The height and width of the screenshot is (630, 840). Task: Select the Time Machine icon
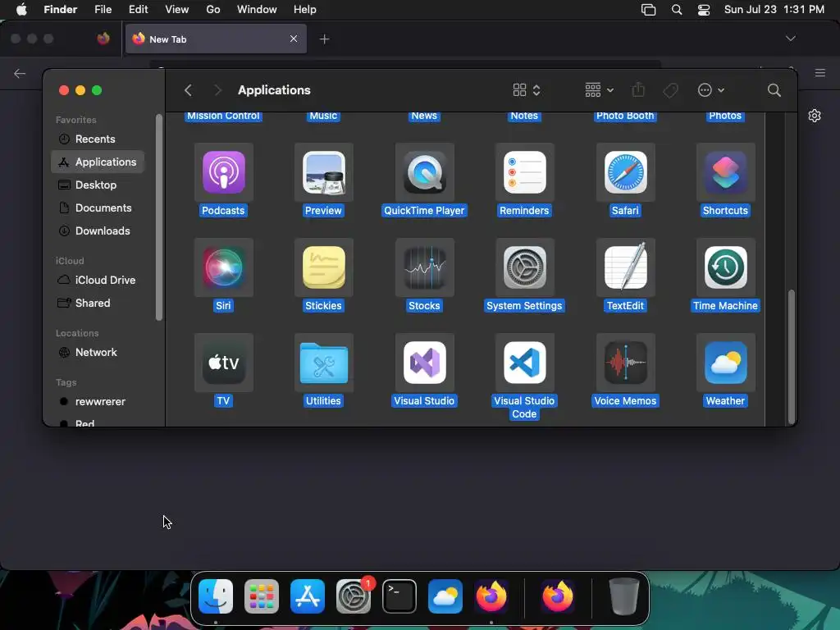click(x=725, y=267)
